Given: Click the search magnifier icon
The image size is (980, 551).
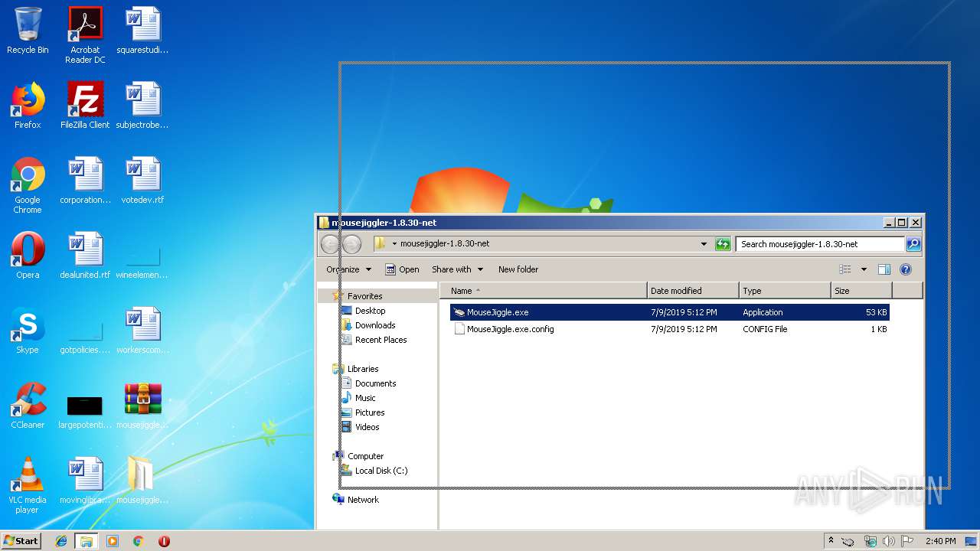Looking at the screenshot, I should click(913, 244).
